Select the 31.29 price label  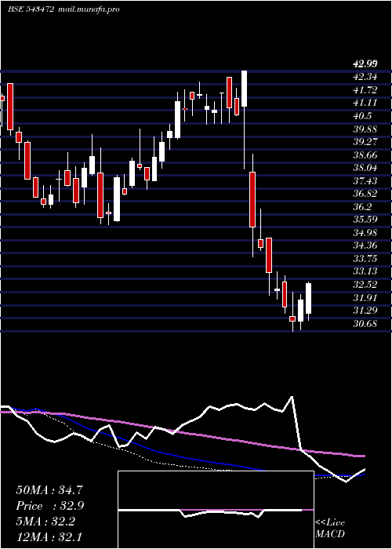[x=365, y=311]
